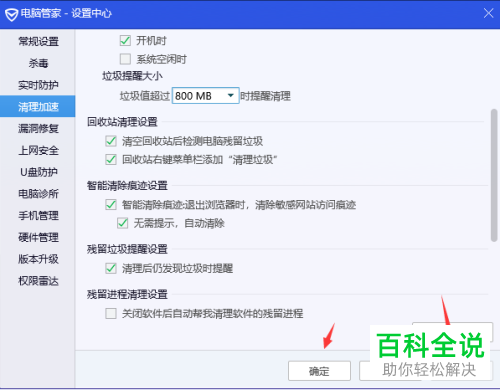
Task: Click the 残留垃圾提醒设置 heading
Action: [x=127, y=249]
